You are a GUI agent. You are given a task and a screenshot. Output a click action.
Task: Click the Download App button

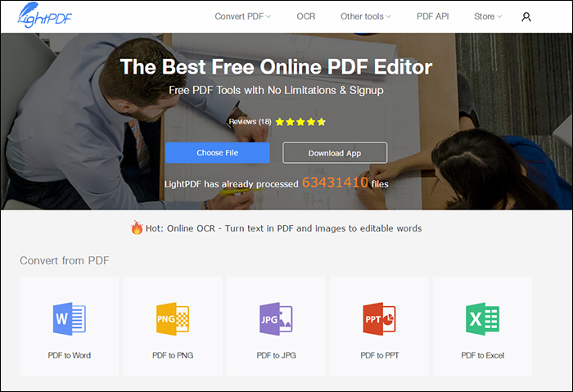pos(335,153)
